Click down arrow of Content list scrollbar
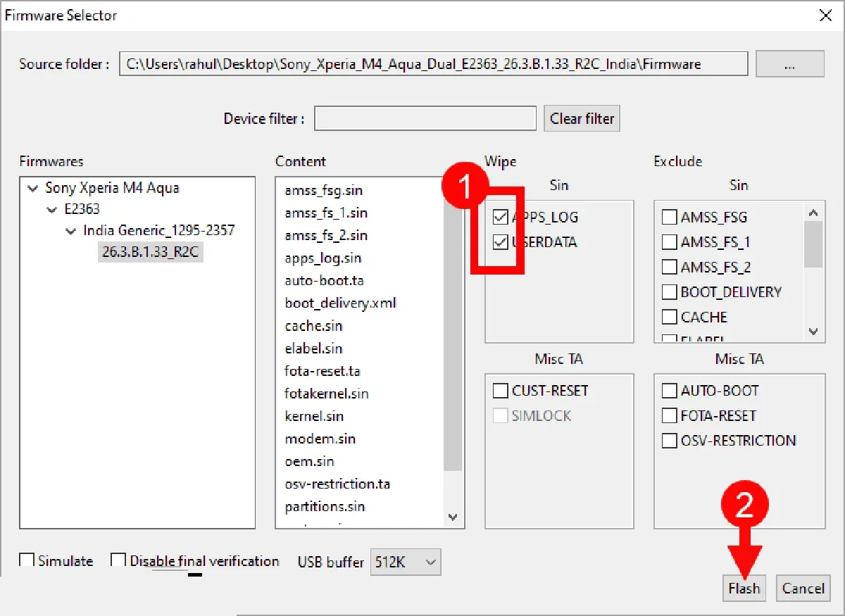The image size is (845, 616). pos(453,517)
